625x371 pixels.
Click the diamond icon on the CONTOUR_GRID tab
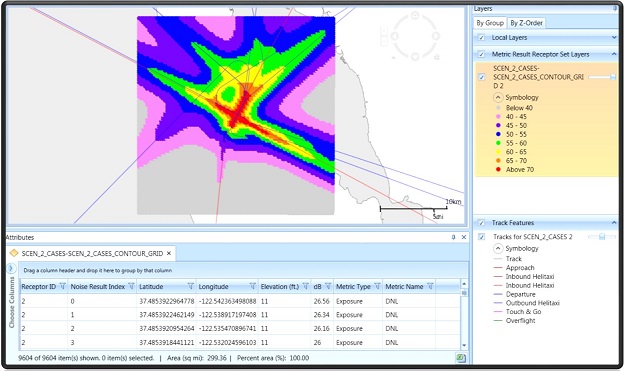14,253
